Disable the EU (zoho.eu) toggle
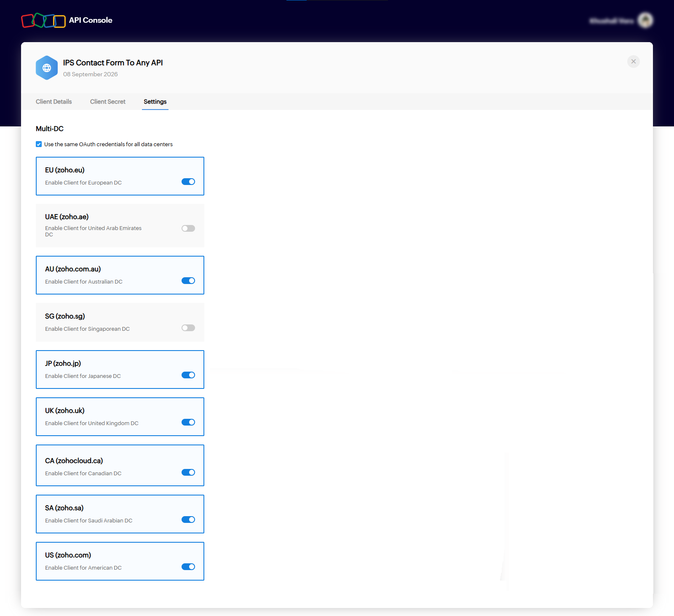The width and height of the screenshot is (674, 616). [188, 182]
